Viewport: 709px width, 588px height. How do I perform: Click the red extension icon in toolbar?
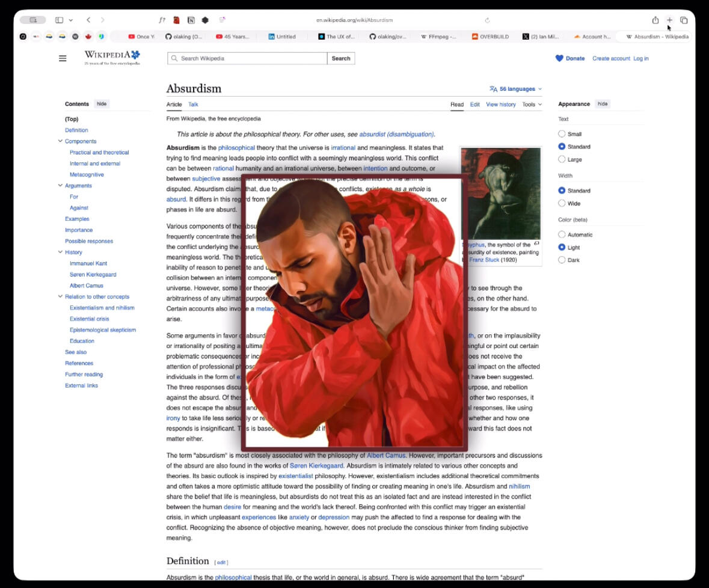(176, 20)
